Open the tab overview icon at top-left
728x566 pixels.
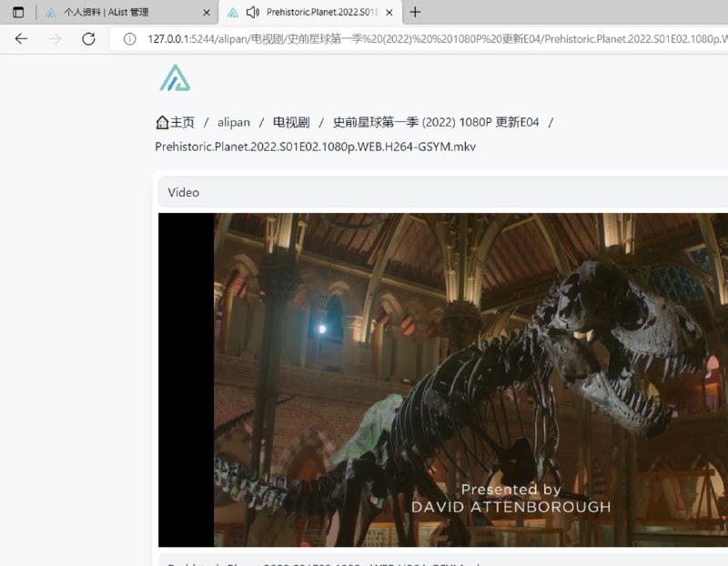point(18,12)
